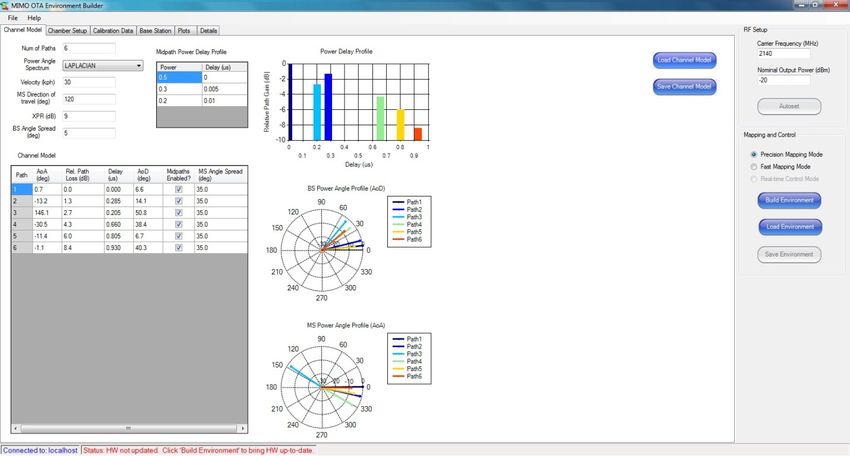Click the Nominal Output Power field
This screenshot has width=850, height=456.
coord(783,80)
